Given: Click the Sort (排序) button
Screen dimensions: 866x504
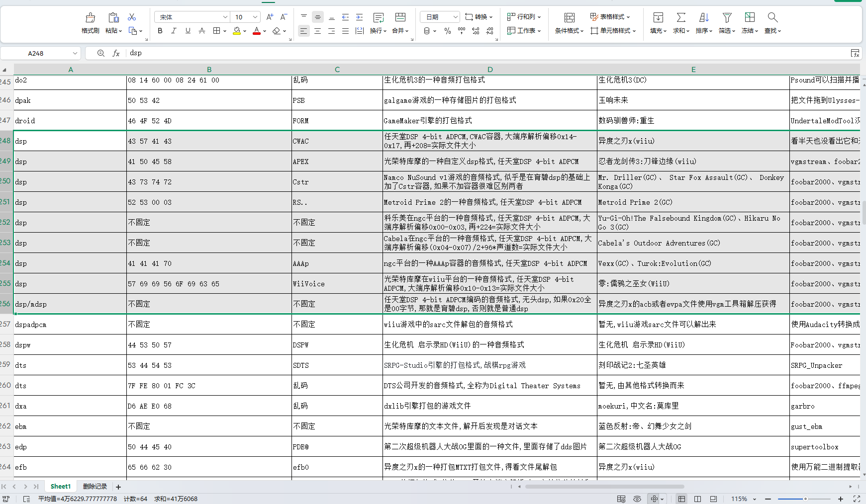Looking at the screenshot, I should point(704,23).
